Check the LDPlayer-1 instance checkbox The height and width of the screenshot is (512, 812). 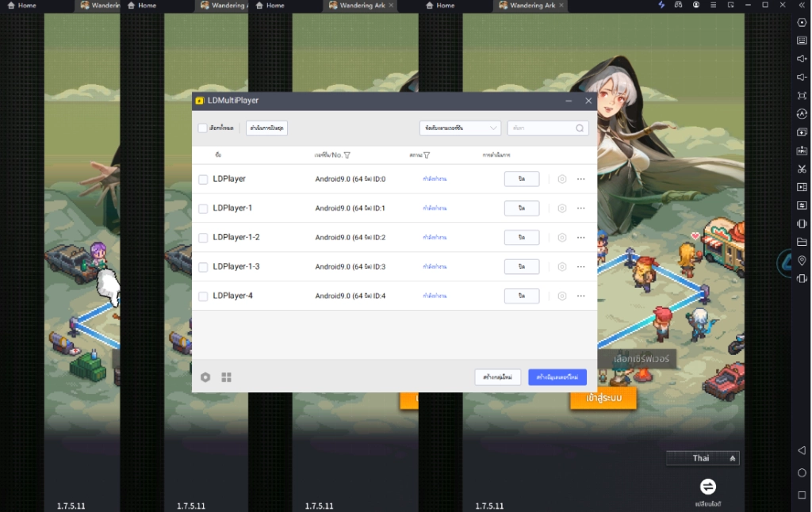(203, 208)
